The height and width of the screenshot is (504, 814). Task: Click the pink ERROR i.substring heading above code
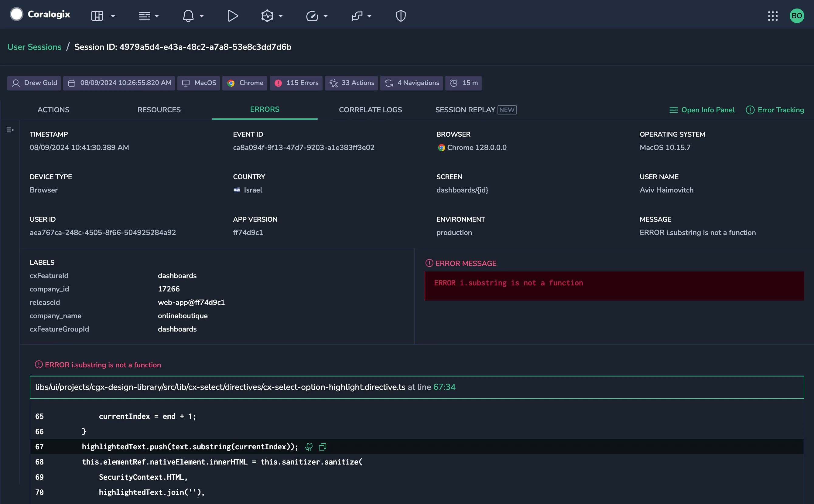pos(98,365)
